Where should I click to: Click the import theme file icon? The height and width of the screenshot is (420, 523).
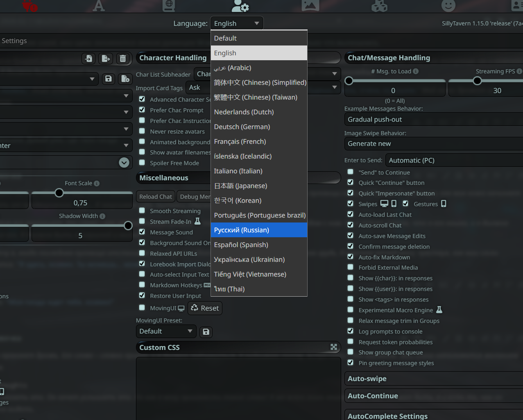click(88, 59)
